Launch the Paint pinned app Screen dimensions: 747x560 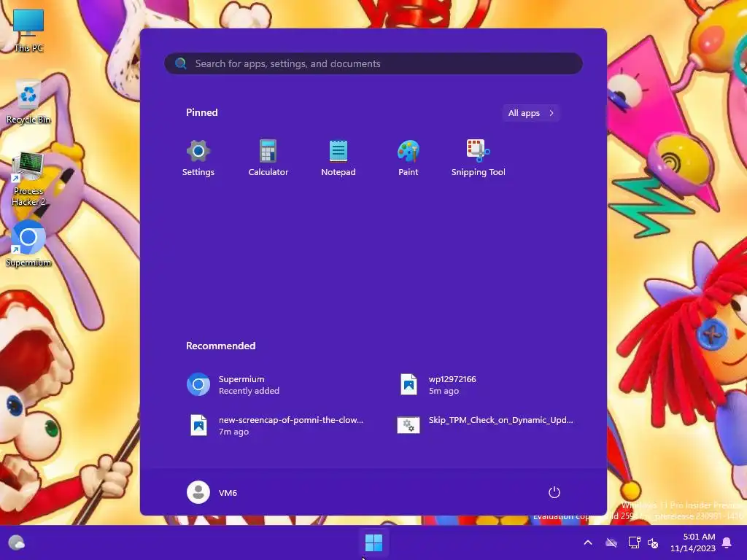pyautogui.click(x=409, y=158)
